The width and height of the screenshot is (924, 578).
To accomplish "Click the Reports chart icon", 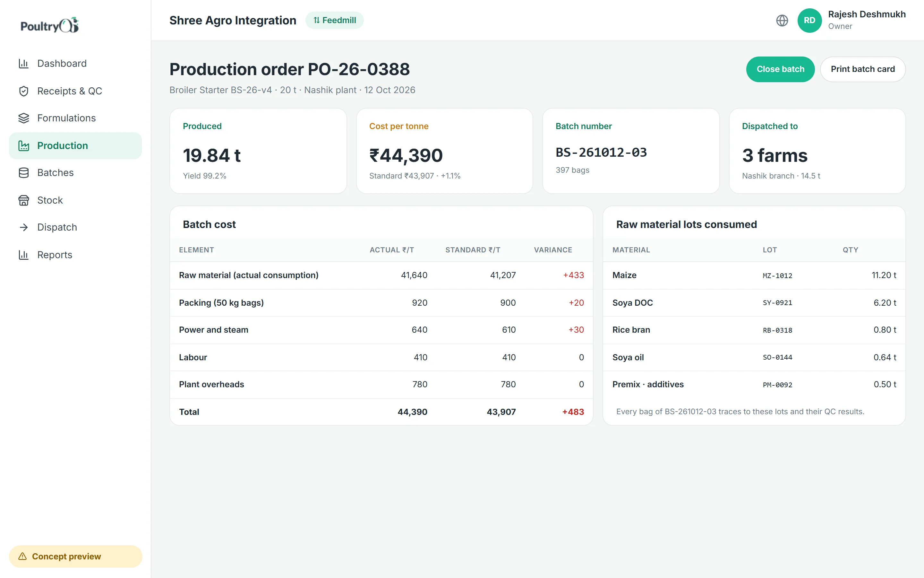I will 24,255.
